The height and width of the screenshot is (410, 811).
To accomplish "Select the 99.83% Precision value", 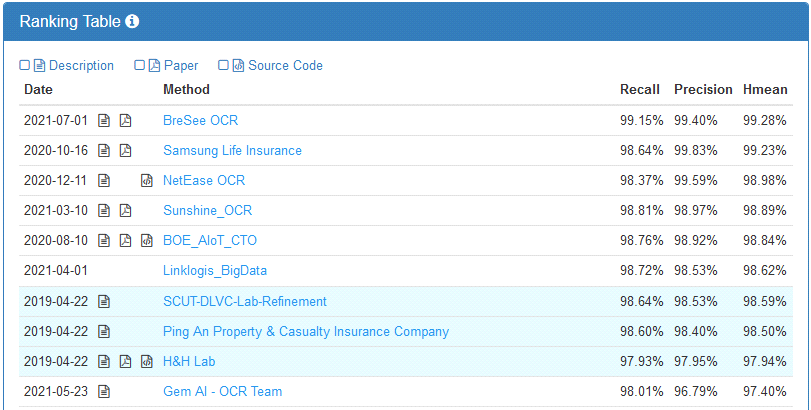I will [695, 150].
